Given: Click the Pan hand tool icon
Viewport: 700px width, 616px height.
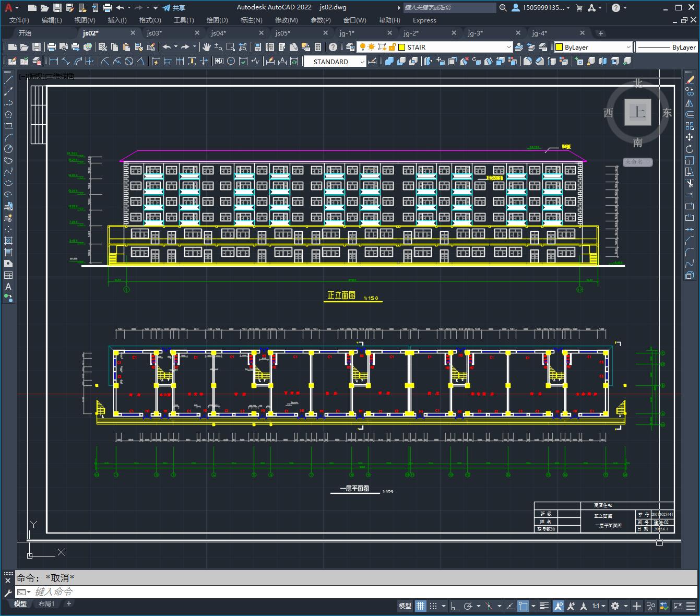Looking at the screenshot, I should pyautogui.click(x=206, y=47).
